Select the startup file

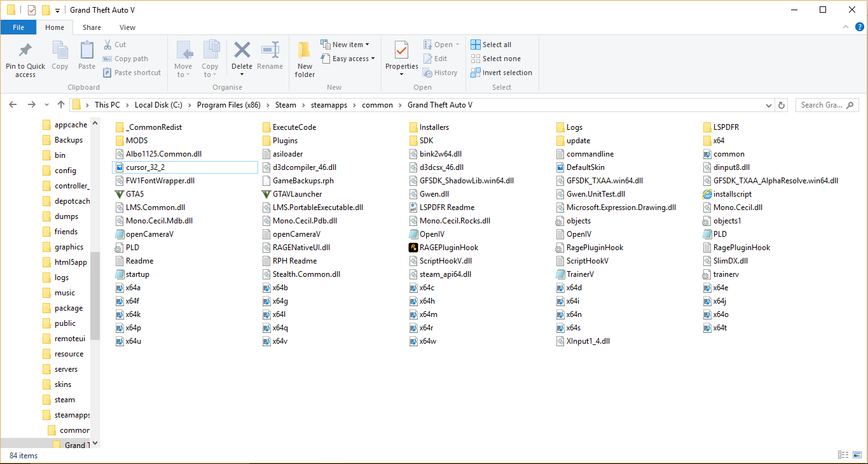132,274
